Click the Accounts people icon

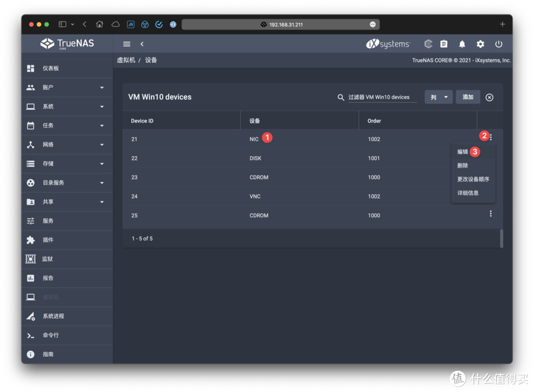click(x=31, y=87)
